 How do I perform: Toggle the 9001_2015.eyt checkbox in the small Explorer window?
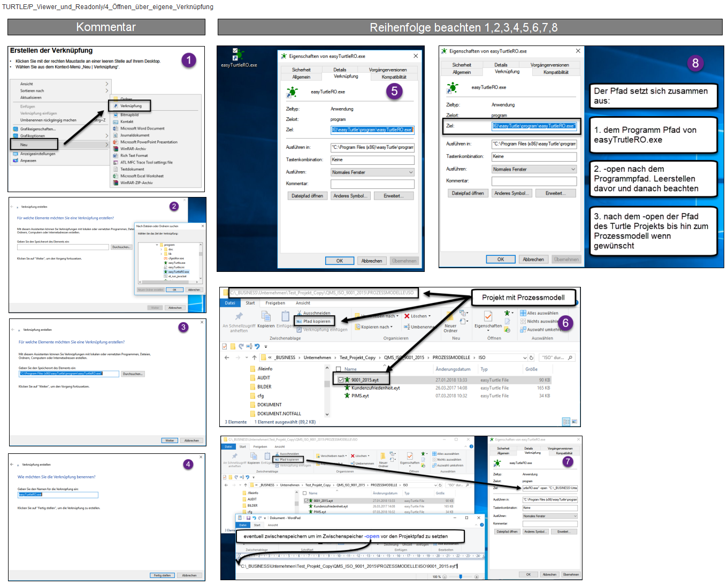306,501
